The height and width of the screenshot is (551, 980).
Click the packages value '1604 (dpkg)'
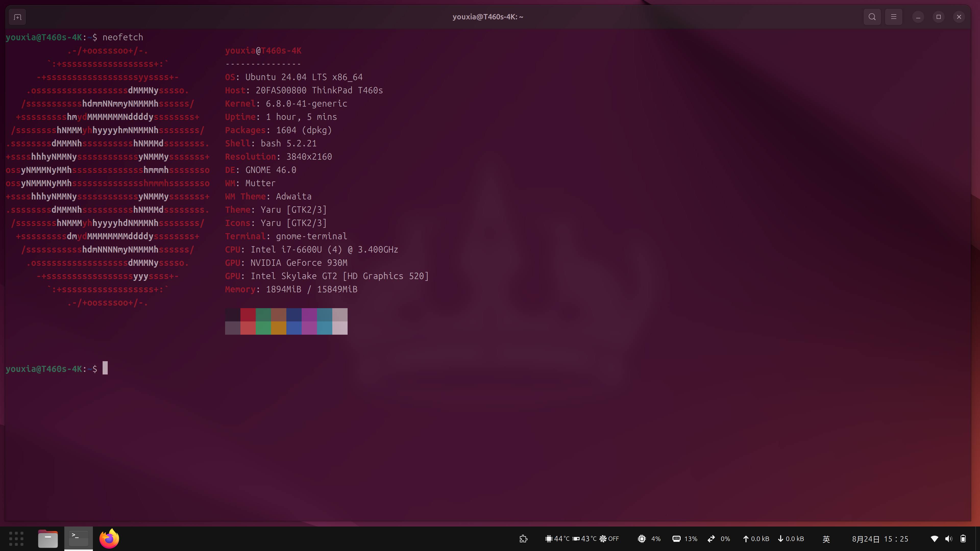pos(304,130)
